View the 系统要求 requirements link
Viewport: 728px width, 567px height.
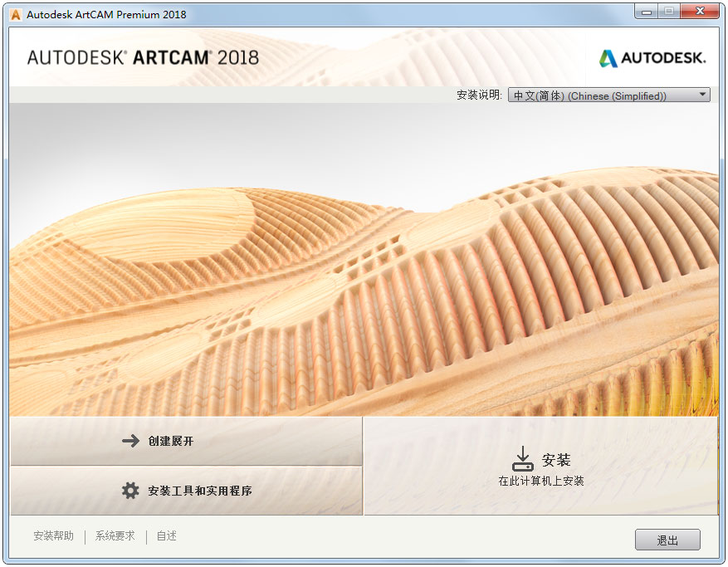click(x=115, y=536)
